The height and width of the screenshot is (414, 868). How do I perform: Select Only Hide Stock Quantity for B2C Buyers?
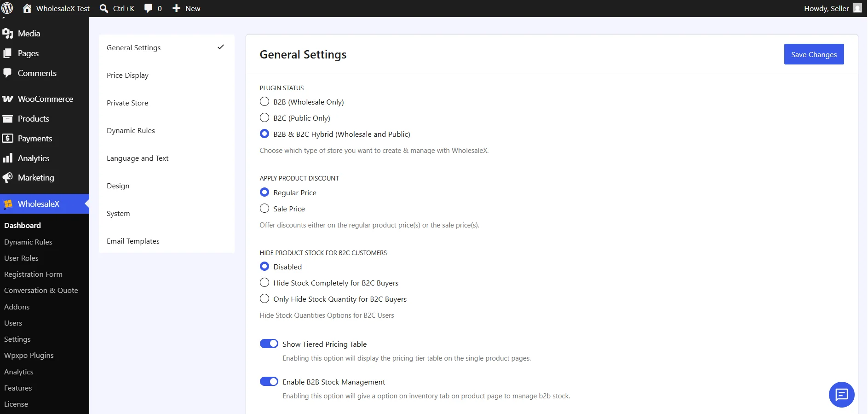pos(264,299)
